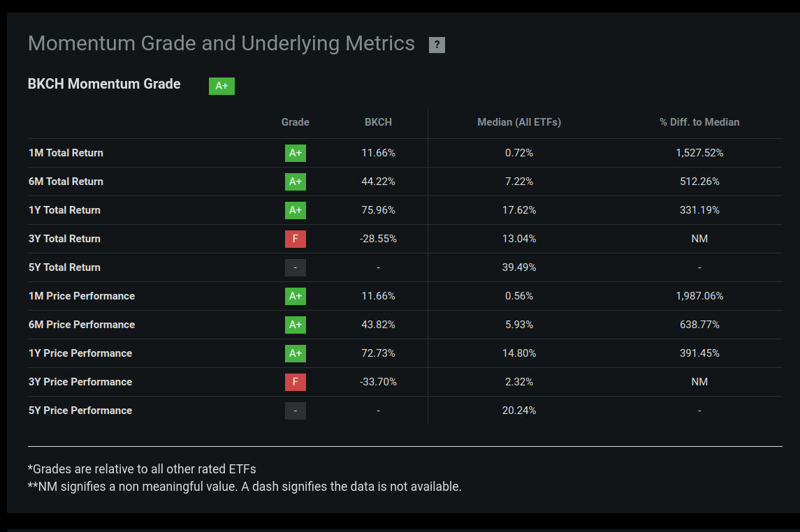This screenshot has width=800, height=532.
Task: Select the 1Y Total Return row label
Action: point(64,210)
